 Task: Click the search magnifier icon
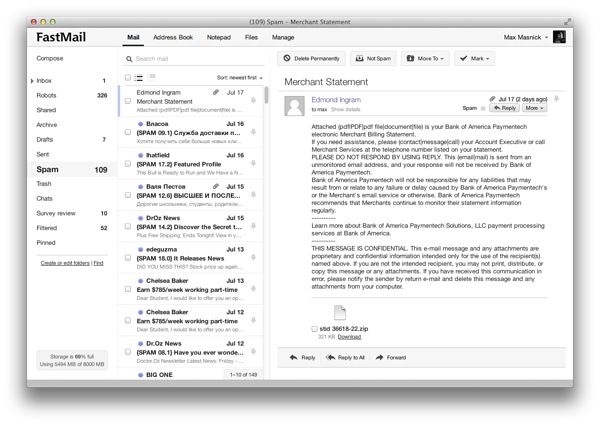[128, 59]
